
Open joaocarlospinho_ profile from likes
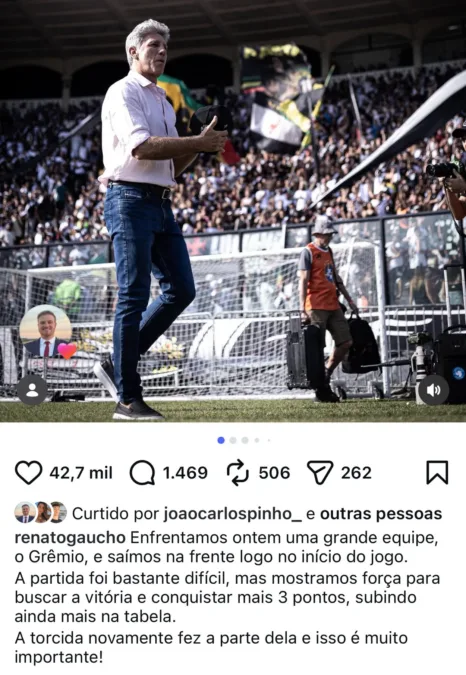pyautogui.click(x=232, y=514)
